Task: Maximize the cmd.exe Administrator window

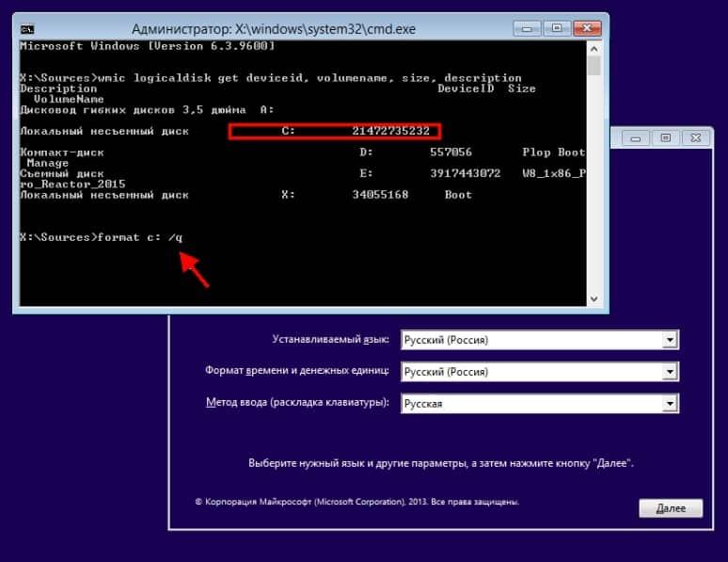Action: pyautogui.click(x=557, y=28)
